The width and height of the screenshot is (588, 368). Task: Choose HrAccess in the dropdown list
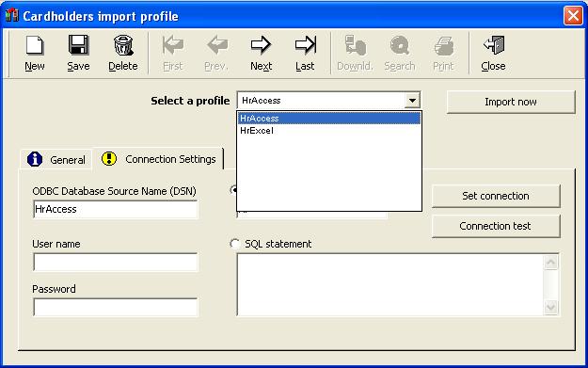tap(329, 119)
